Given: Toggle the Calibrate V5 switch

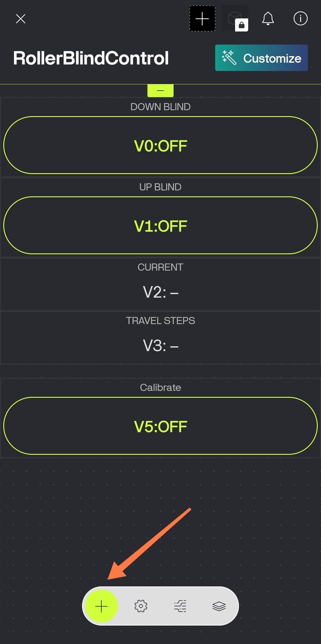Looking at the screenshot, I should 160,426.
